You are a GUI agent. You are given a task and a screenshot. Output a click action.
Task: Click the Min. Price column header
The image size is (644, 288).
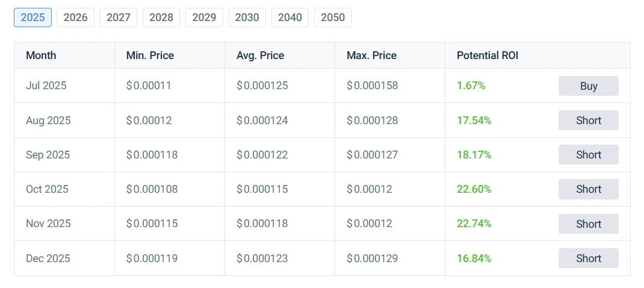click(150, 55)
